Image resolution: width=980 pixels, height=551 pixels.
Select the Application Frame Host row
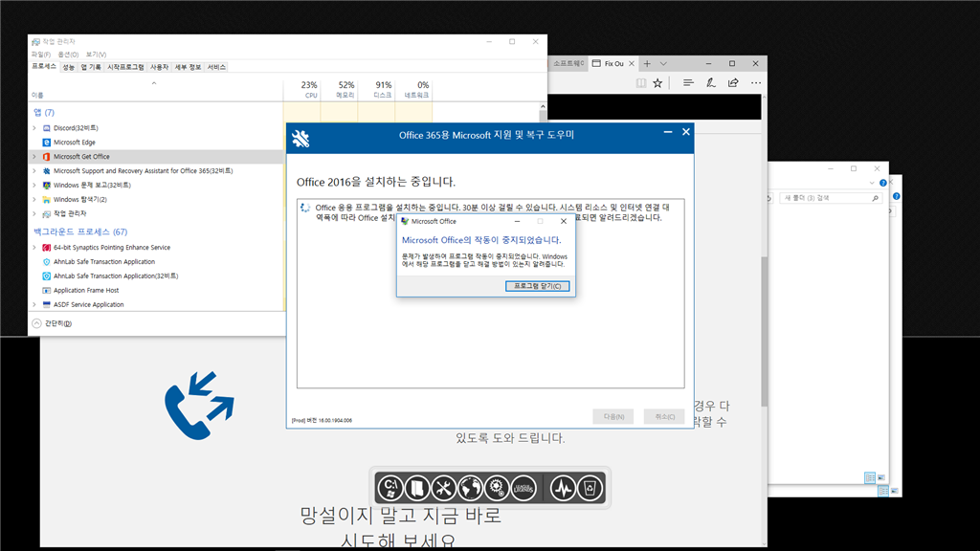tap(156, 291)
